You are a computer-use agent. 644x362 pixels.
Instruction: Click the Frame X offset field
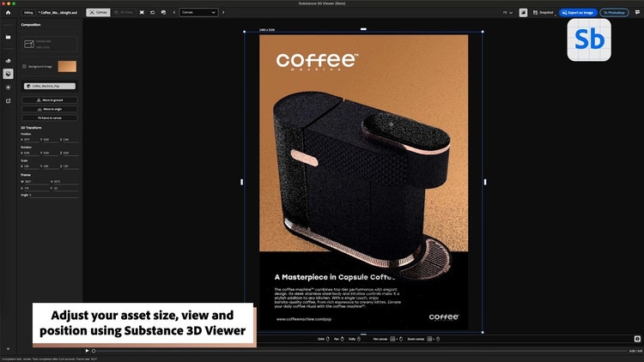[35, 189]
